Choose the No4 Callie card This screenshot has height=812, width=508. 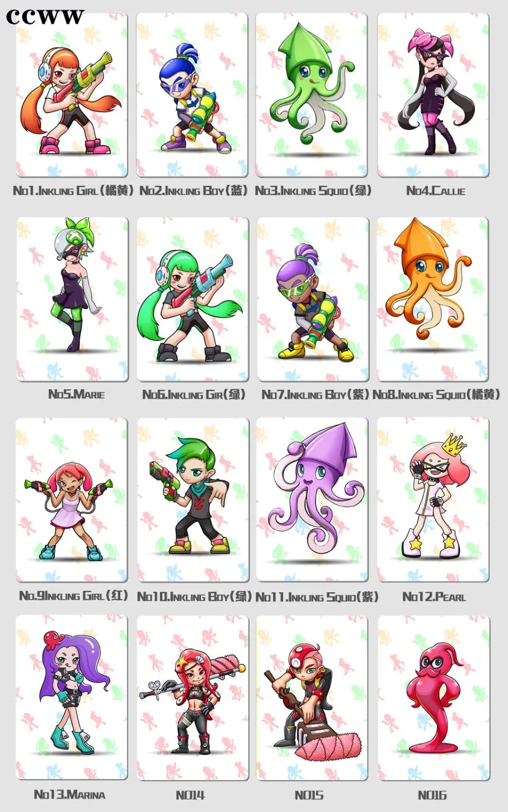[x=433, y=95]
